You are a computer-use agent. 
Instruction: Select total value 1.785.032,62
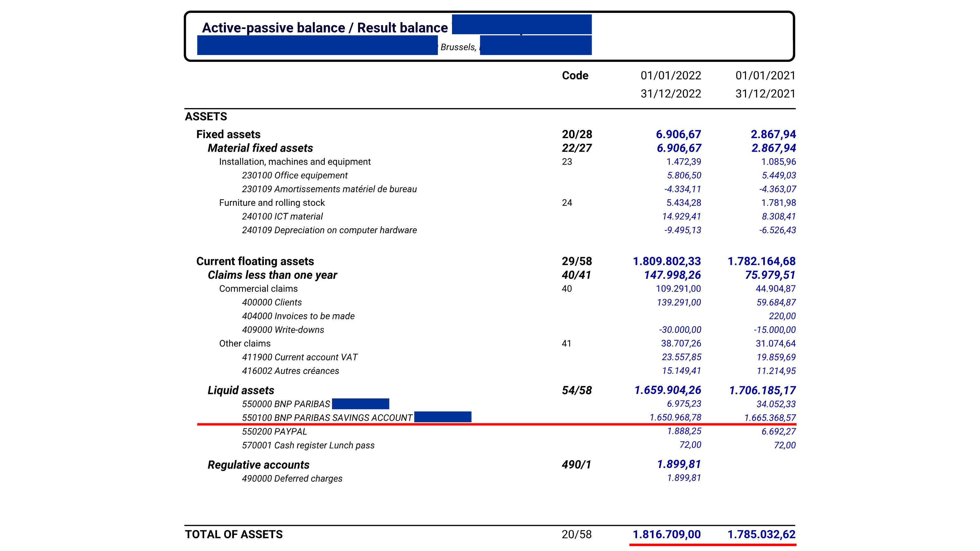click(761, 534)
